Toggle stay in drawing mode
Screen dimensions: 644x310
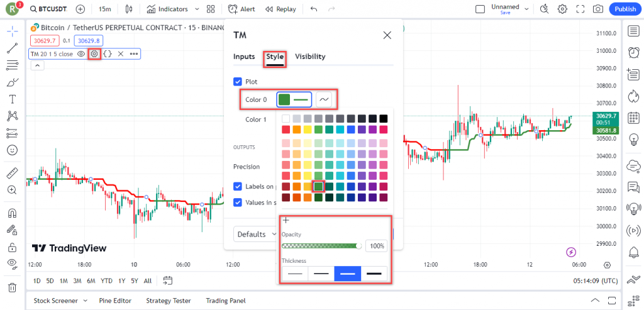[x=13, y=230]
